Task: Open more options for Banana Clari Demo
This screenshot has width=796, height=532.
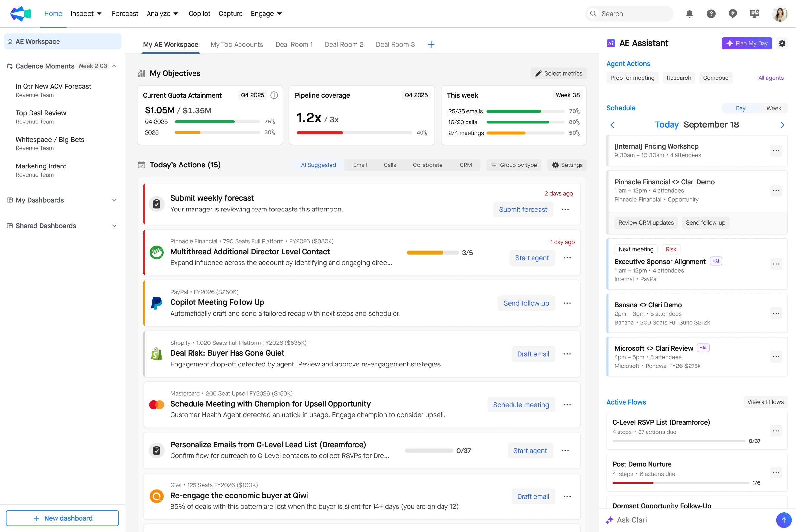Action: click(776, 313)
